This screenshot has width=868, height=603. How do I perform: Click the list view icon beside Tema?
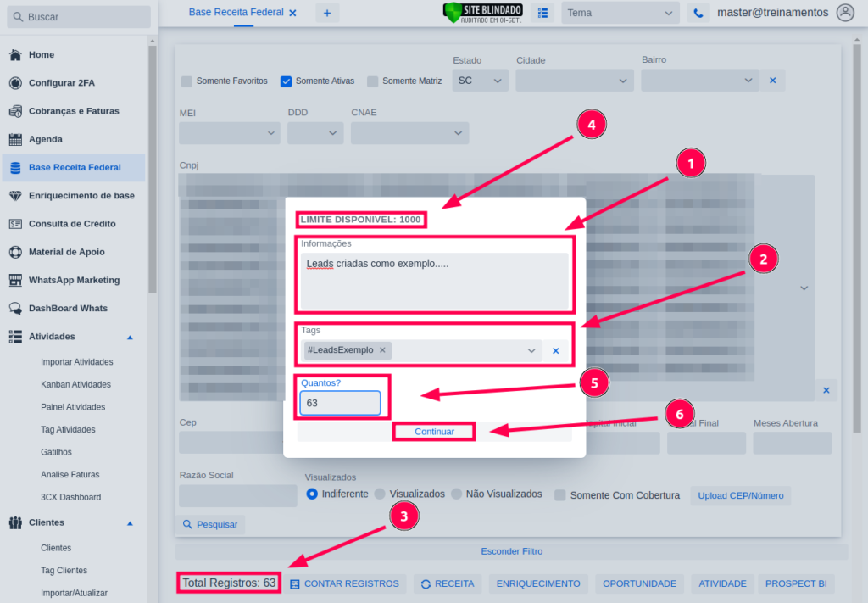click(x=543, y=13)
